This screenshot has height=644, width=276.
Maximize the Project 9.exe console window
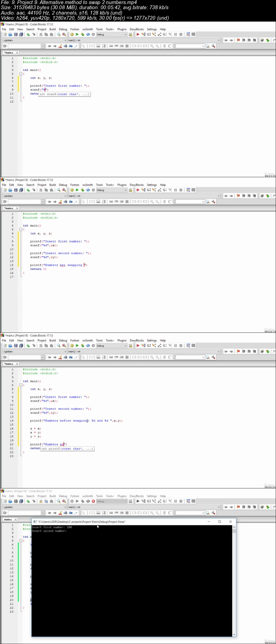pyautogui.click(x=219, y=522)
